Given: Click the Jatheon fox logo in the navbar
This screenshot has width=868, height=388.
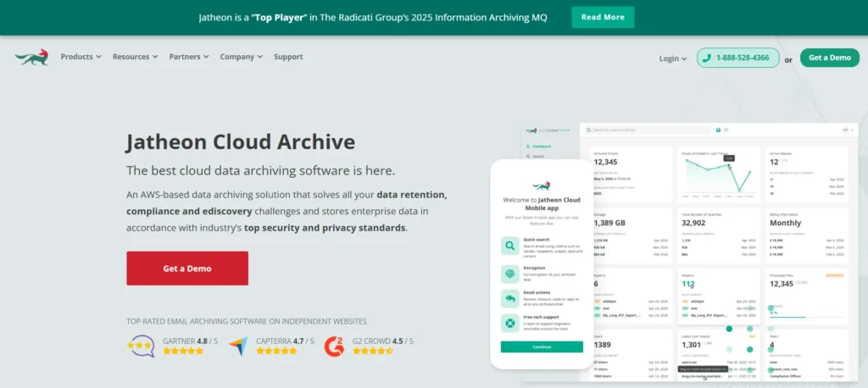Looking at the screenshot, I should [x=31, y=57].
